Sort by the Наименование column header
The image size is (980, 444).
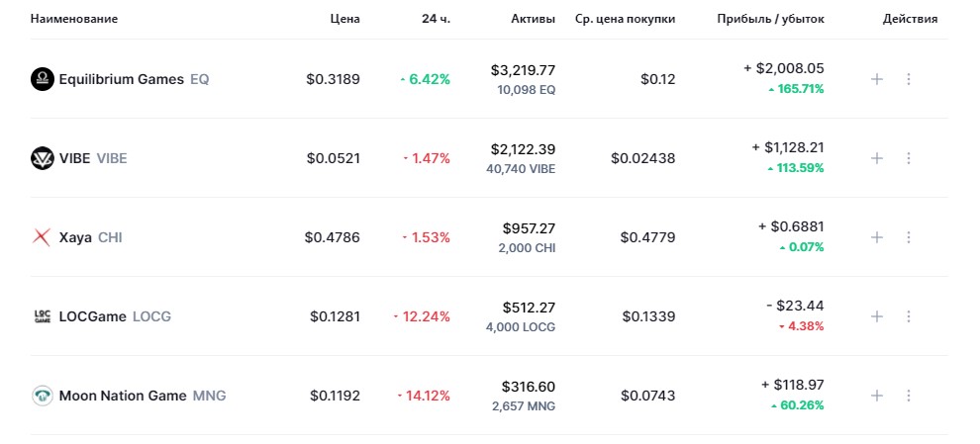pyautogui.click(x=74, y=19)
